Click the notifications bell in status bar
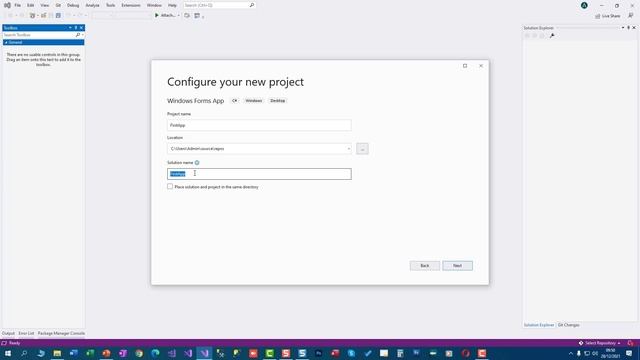This screenshot has width=640, height=360. [631, 343]
